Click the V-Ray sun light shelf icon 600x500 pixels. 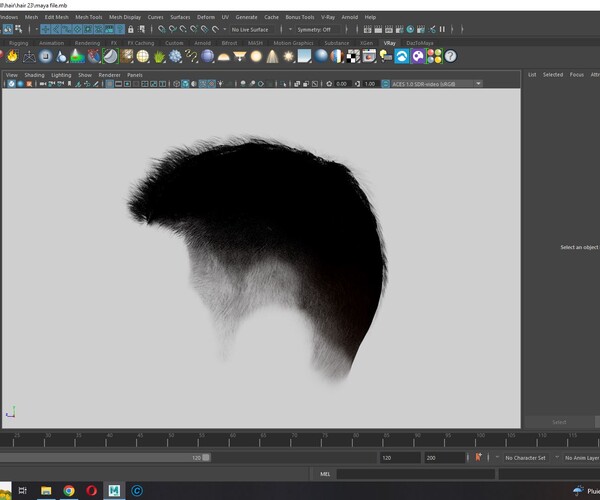(289, 57)
